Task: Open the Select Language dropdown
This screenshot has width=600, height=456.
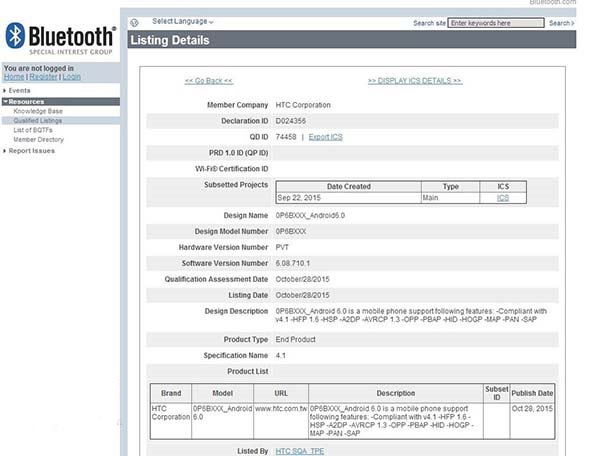Action: tap(183, 21)
